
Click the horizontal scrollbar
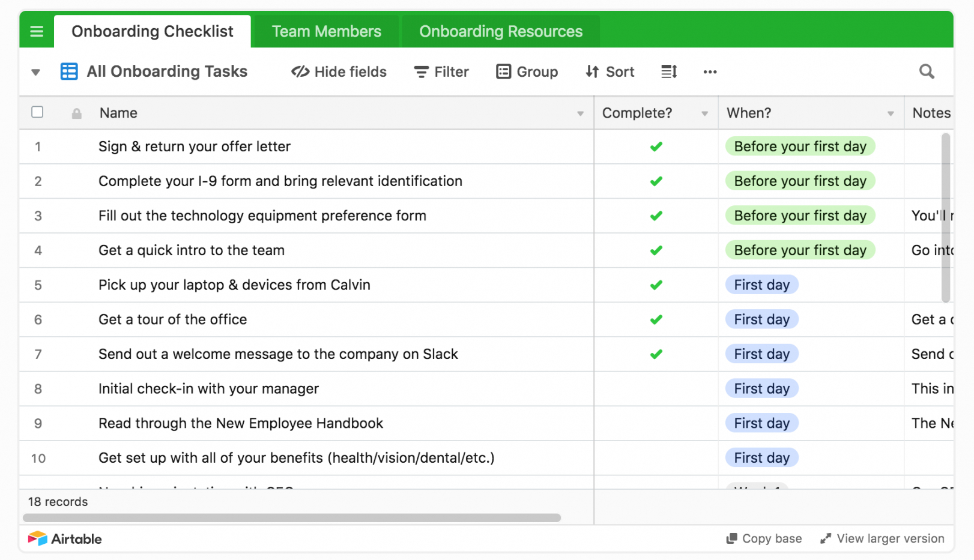pyautogui.click(x=292, y=517)
